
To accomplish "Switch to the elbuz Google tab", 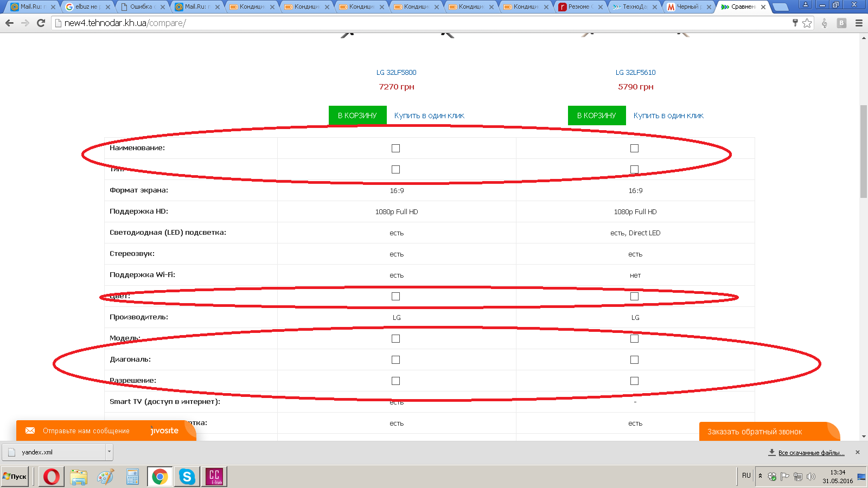I will point(87,7).
